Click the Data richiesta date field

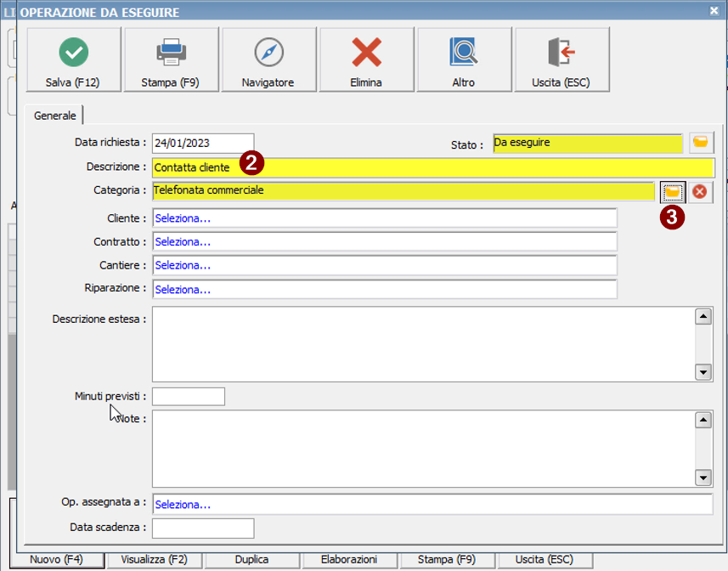click(x=203, y=144)
